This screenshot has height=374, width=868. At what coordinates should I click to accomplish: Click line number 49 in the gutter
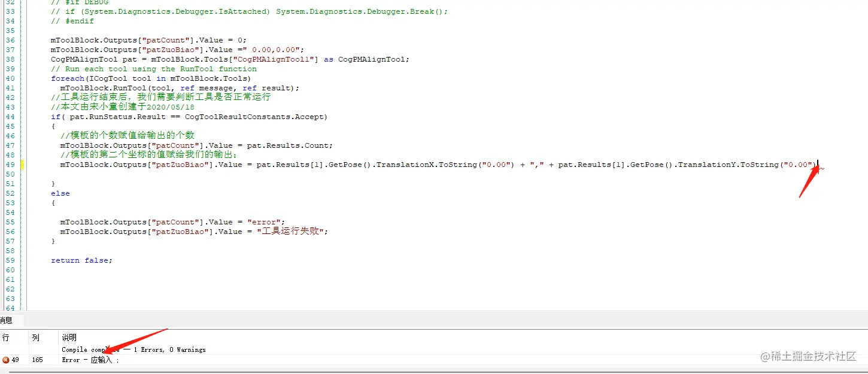click(10, 165)
